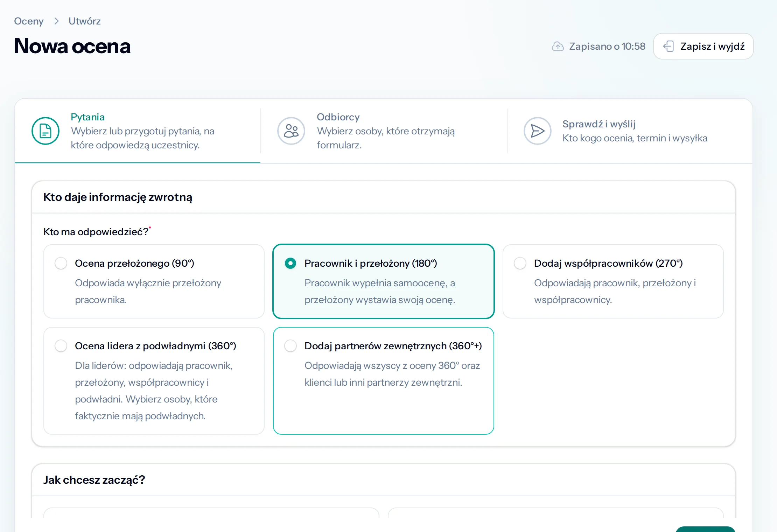Select Pracownik i przełożony (180°) radio
Screen dimensions: 777x532
tap(290, 263)
